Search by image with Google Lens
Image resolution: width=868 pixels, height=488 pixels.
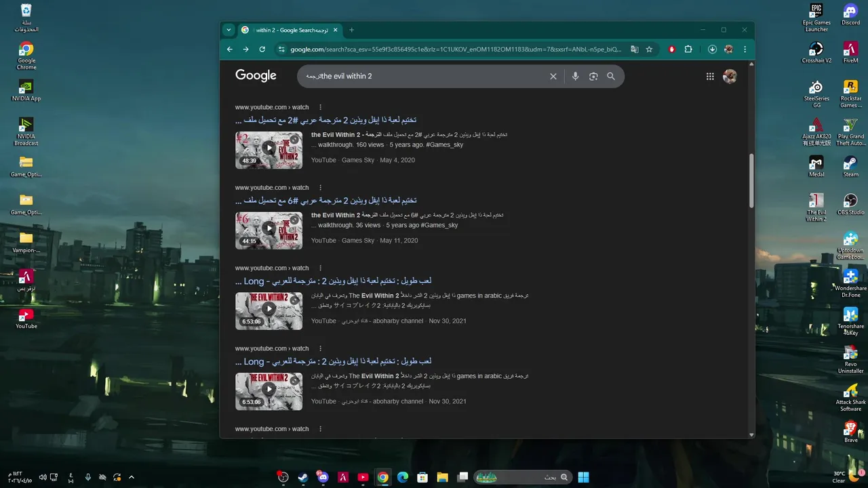pyautogui.click(x=593, y=77)
